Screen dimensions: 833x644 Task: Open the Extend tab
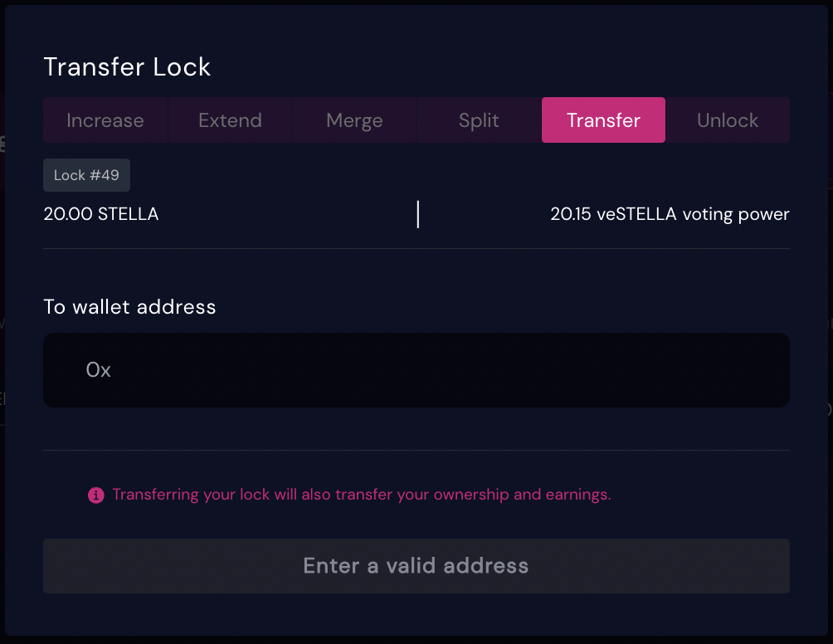230,120
